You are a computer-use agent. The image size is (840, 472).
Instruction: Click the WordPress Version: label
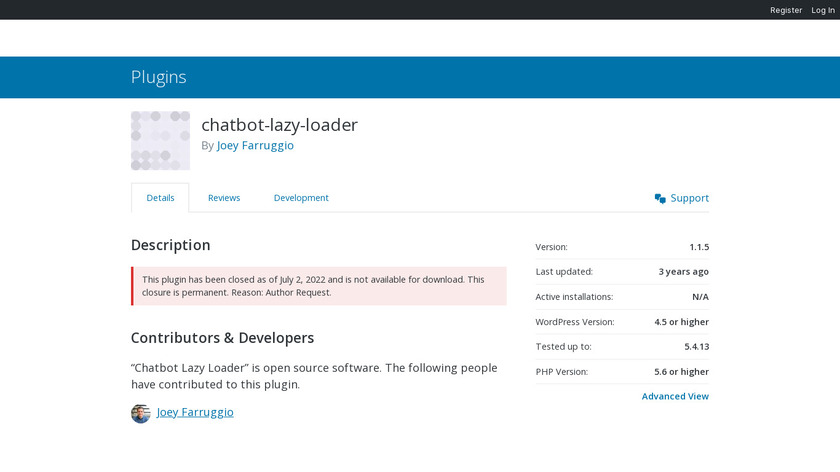(x=575, y=322)
